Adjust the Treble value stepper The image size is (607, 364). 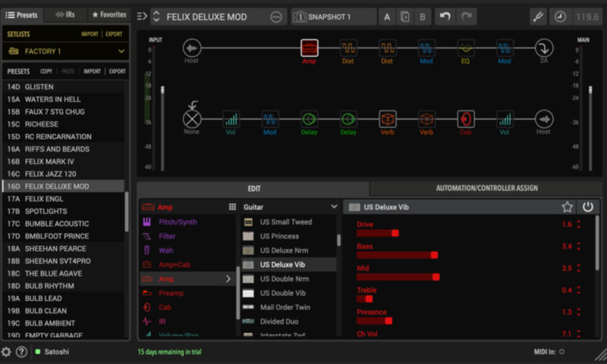pos(579,290)
